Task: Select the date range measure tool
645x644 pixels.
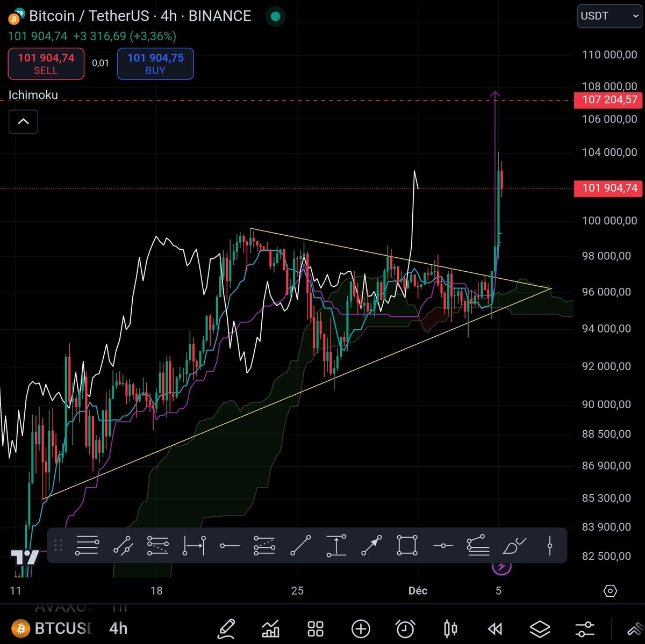Action: click(x=193, y=546)
